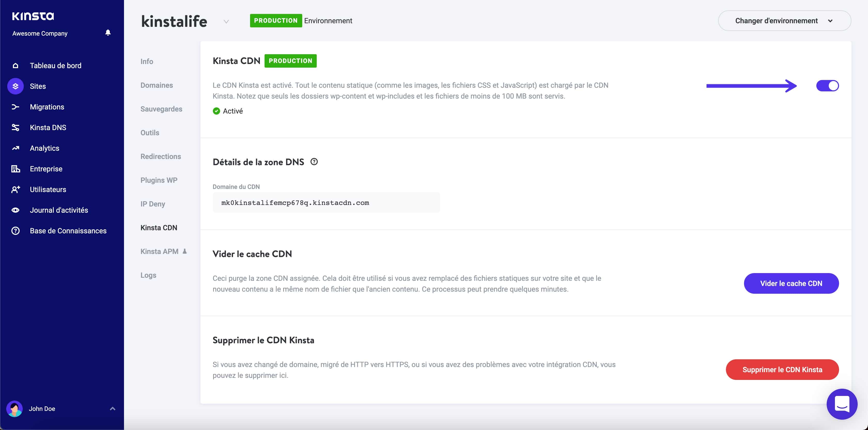Toggle the Kinsta CDN switch off
Image resolution: width=868 pixels, height=430 pixels.
pyautogui.click(x=827, y=86)
